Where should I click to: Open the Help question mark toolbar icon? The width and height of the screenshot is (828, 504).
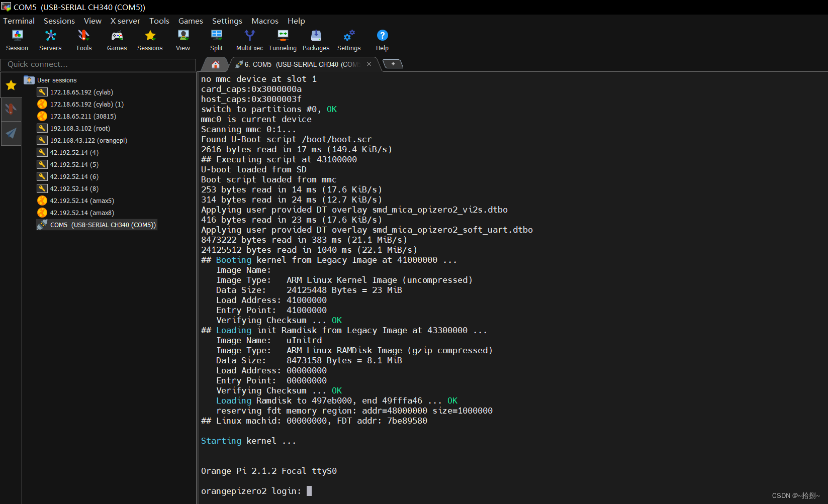point(382,40)
